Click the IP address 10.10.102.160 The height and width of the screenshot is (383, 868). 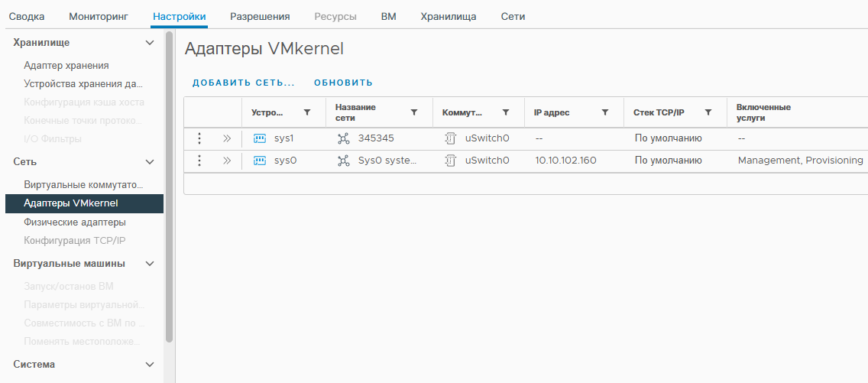(x=565, y=161)
